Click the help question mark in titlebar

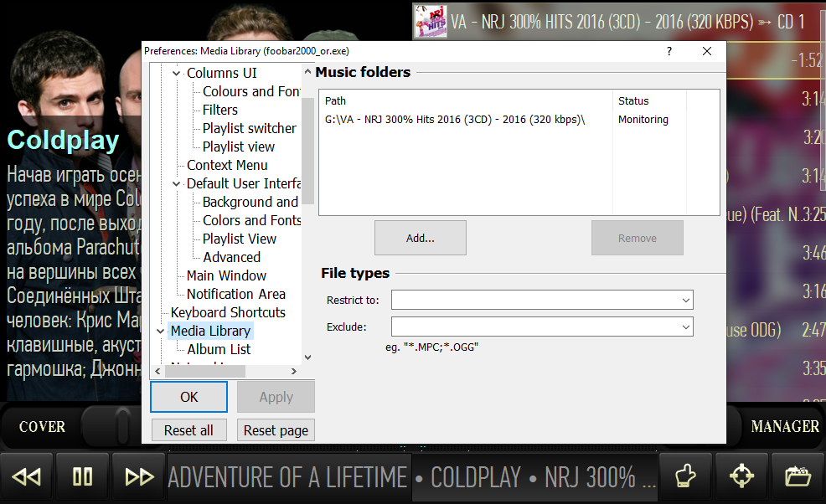coord(669,51)
